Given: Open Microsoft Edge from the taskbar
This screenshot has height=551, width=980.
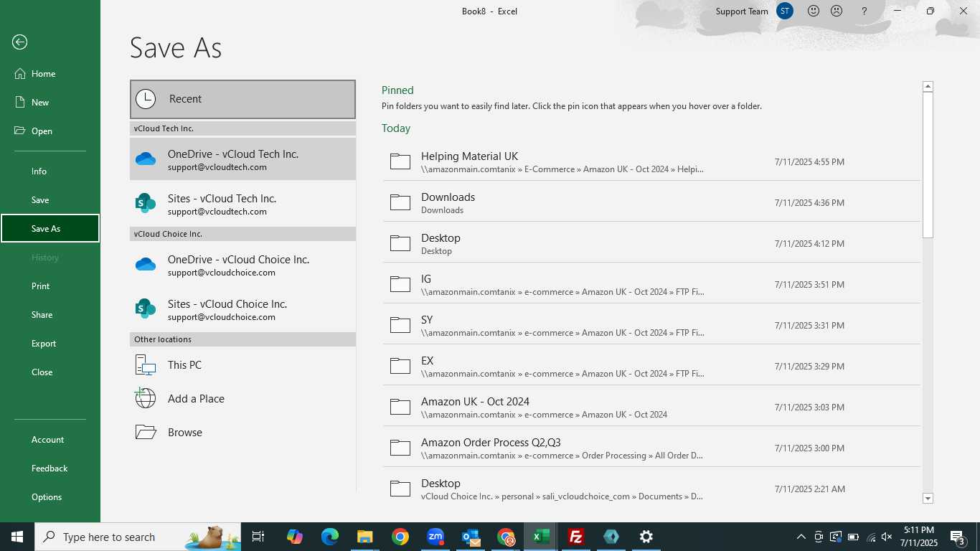Looking at the screenshot, I should point(330,537).
